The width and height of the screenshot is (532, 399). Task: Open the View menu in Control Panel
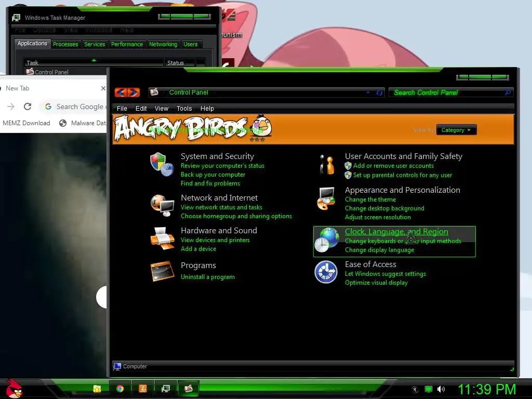(162, 108)
